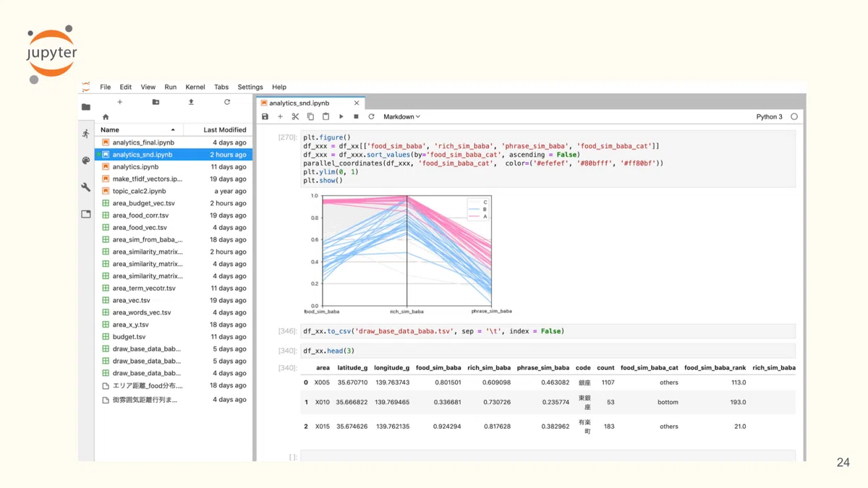
Task: Select area_food_vec.tsv file
Action: pos(174,228)
